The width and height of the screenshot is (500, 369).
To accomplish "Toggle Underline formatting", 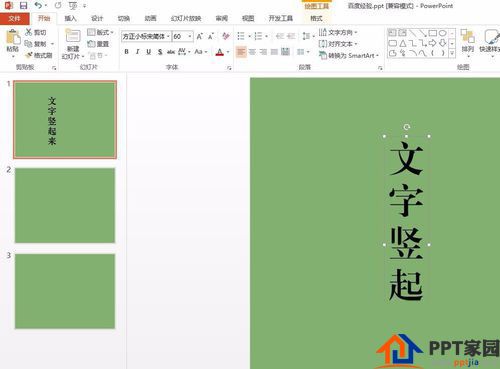I will click(x=149, y=52).
